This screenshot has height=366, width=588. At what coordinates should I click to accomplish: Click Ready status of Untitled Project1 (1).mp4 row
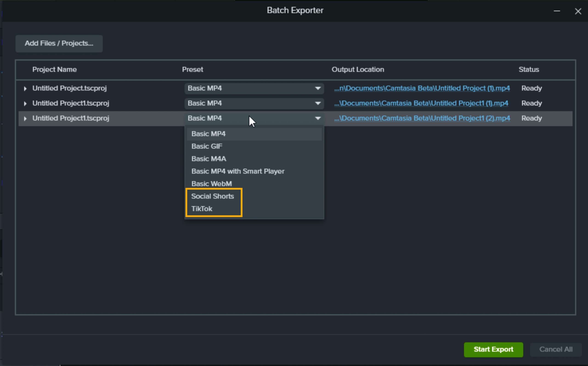(532, 103)
